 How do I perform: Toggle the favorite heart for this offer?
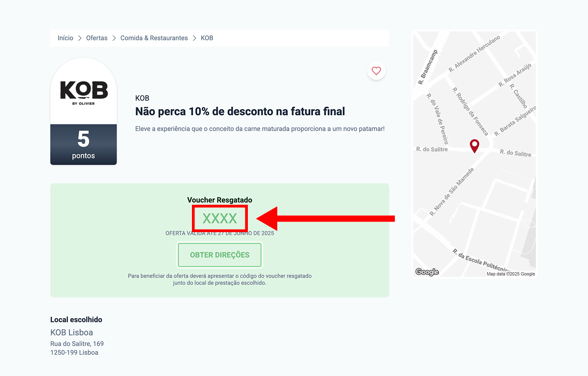(376, 71)
